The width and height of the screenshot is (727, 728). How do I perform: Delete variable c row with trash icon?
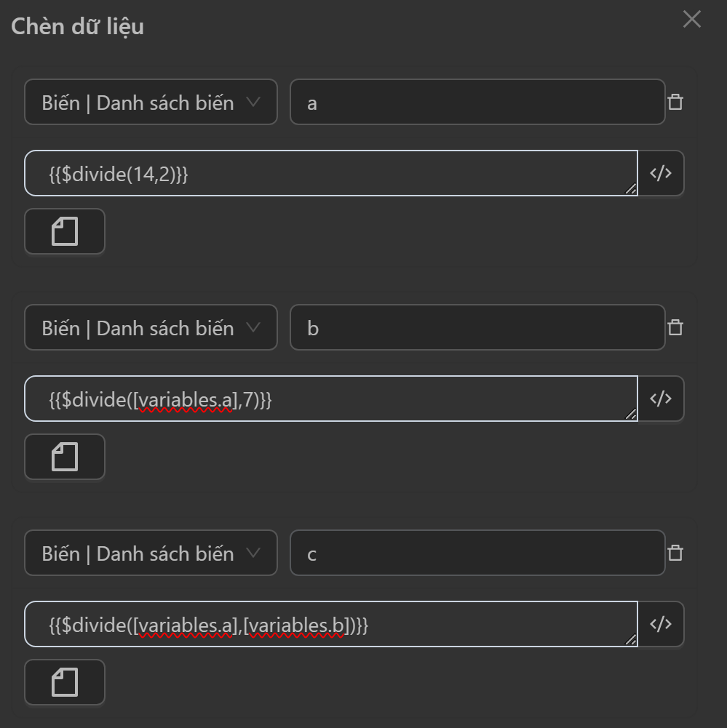[x=675, y=553]
